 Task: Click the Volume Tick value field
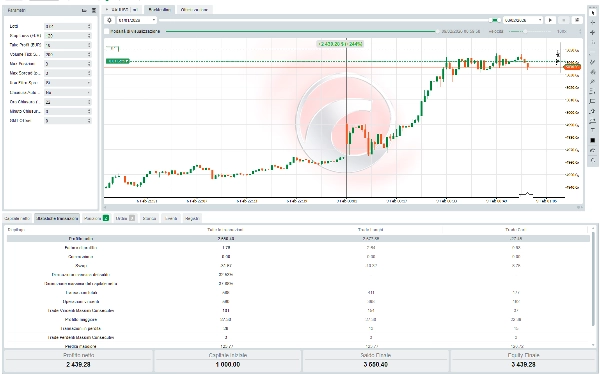(65, 54)
